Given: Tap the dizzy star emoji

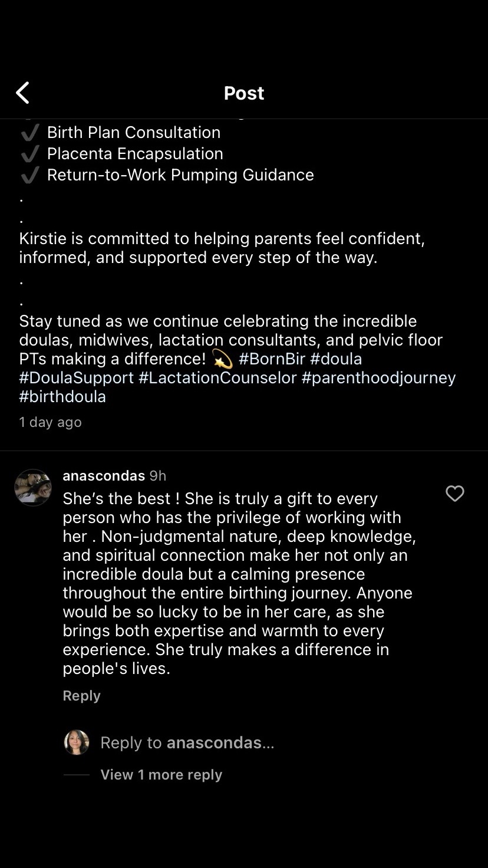Looking at the screenshot, I should tap(222, 359).
